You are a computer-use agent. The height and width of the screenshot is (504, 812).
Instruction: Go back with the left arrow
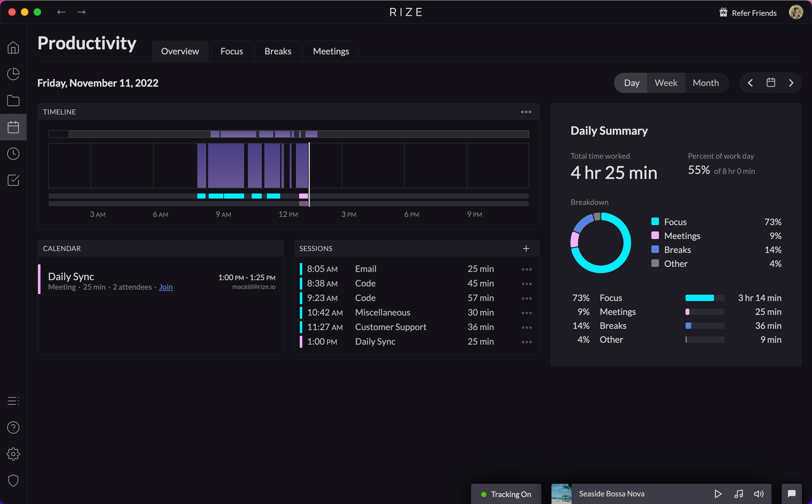pyautogui.click(x=61, y=12)
